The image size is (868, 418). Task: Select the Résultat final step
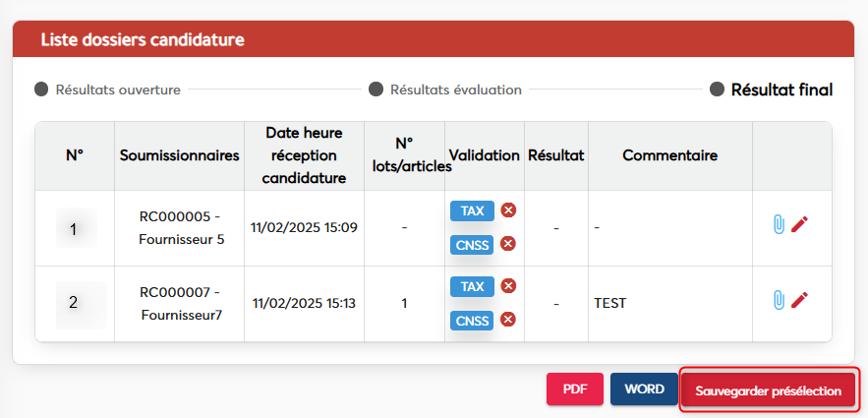coord(771,90)
